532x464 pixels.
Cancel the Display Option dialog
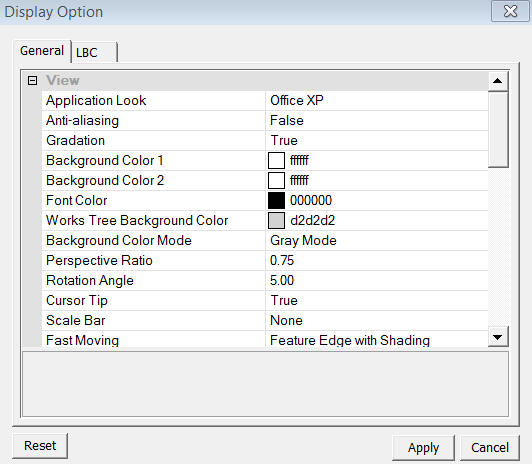pos(490,448)
